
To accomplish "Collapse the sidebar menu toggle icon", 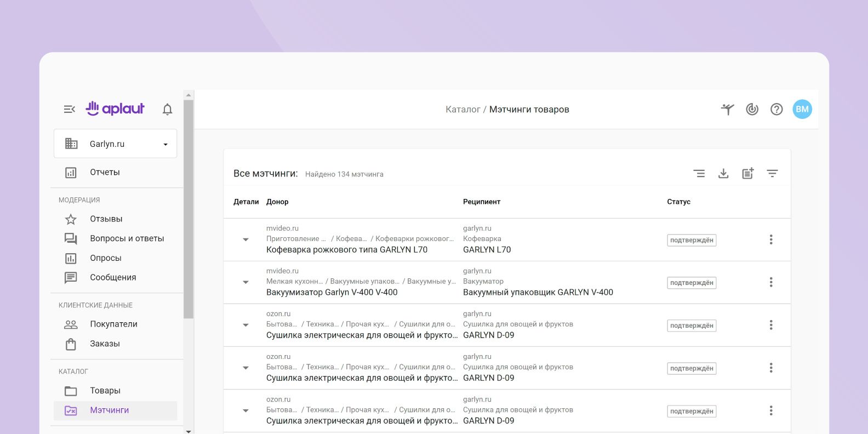I will (69, 110).
